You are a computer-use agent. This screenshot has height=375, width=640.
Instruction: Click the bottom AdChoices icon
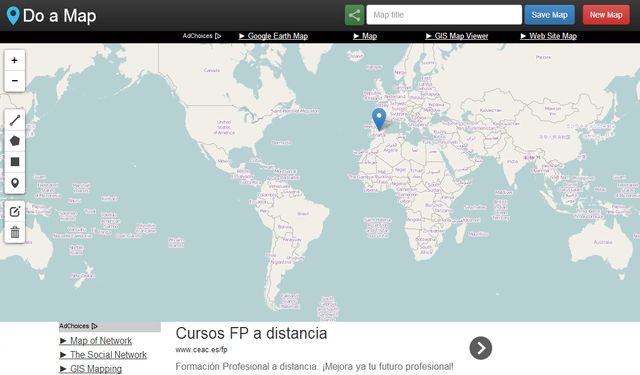pos(95,326)
